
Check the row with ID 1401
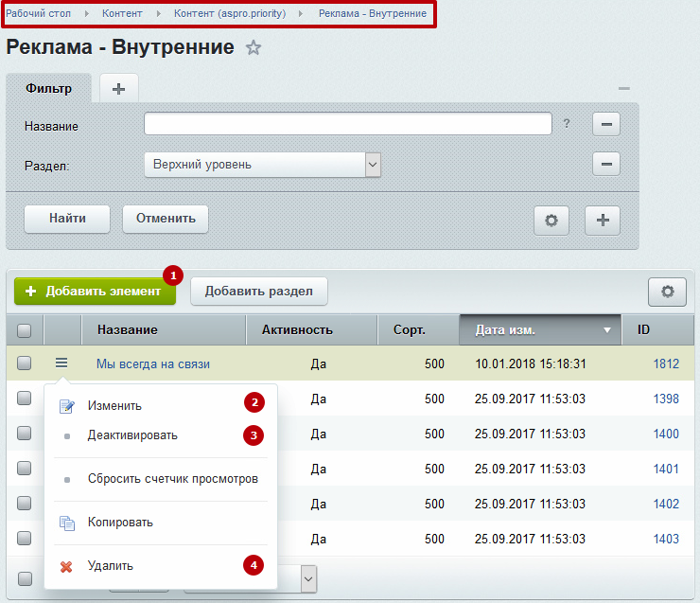click(x=24, y=469)
